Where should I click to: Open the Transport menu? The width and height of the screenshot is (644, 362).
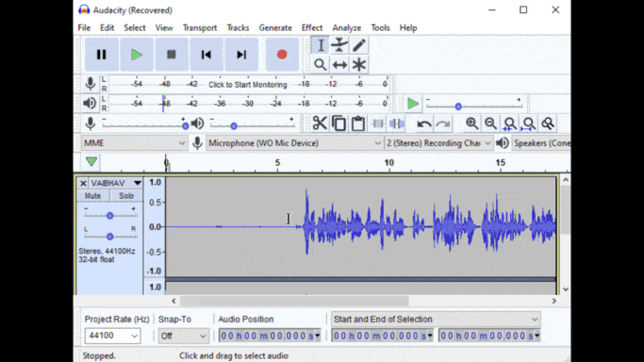click(200, 28)
